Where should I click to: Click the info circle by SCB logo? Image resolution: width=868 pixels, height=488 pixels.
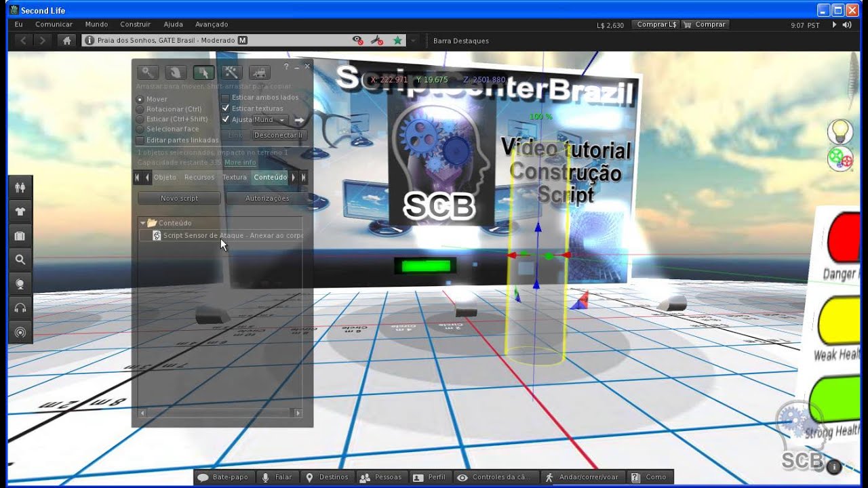(x=833, y=466)
